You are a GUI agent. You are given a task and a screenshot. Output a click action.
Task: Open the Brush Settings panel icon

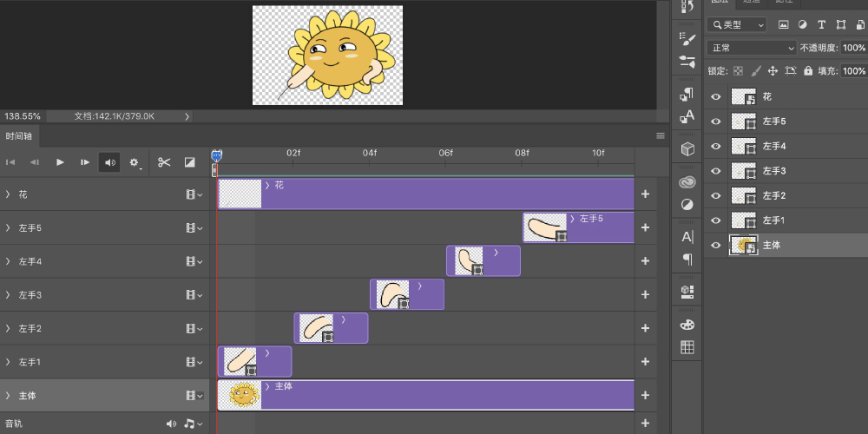[687, 38]
